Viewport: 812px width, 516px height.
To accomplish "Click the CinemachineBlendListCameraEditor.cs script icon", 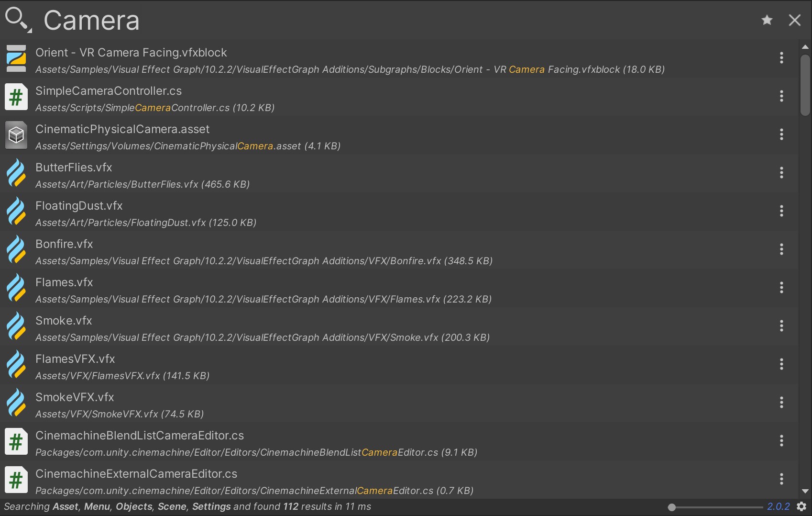I will (16, 441).
